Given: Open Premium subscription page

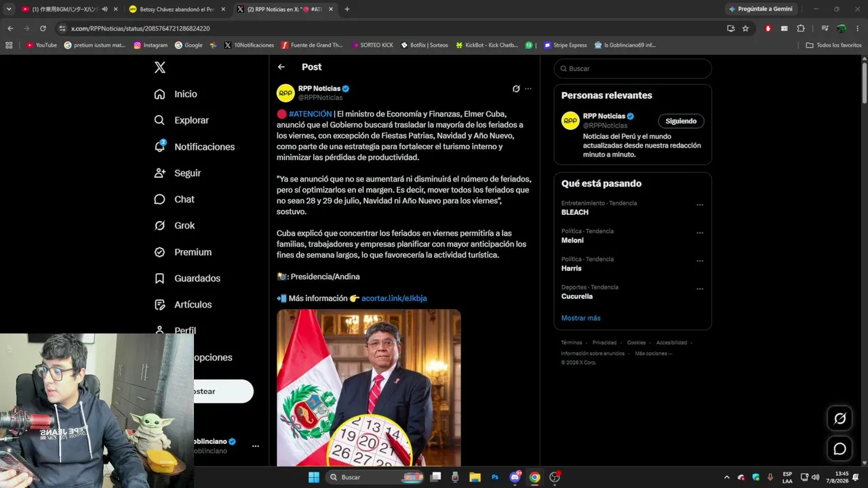Looking at the screenshot, I should [182, 252].
